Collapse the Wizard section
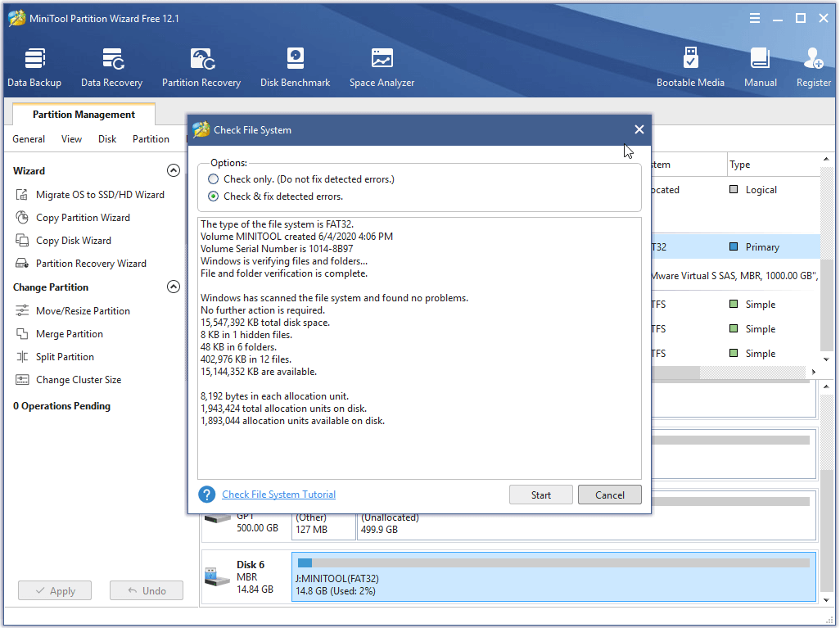The width and height of the screenshot is (840, 628). (173, 170)
